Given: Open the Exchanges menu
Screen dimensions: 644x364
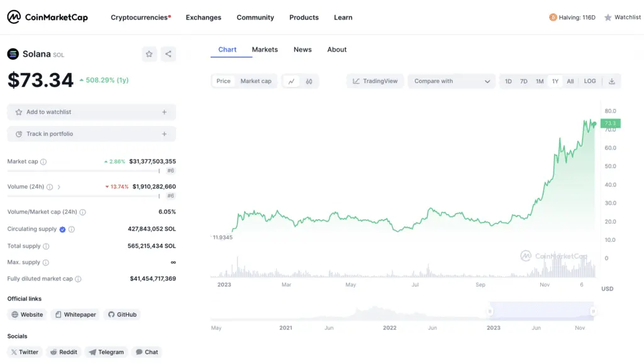Looking at the screenshot, I should pos(203,18).
